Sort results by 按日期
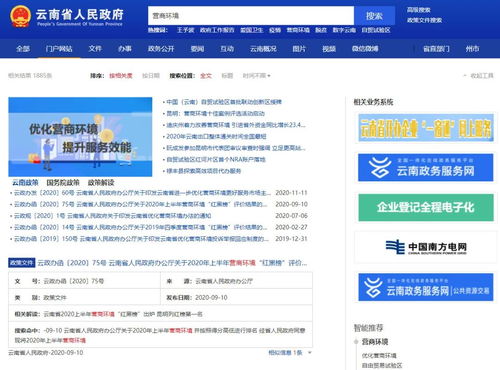This screenshot has height=370, width=500. click(x=151, y=76)
